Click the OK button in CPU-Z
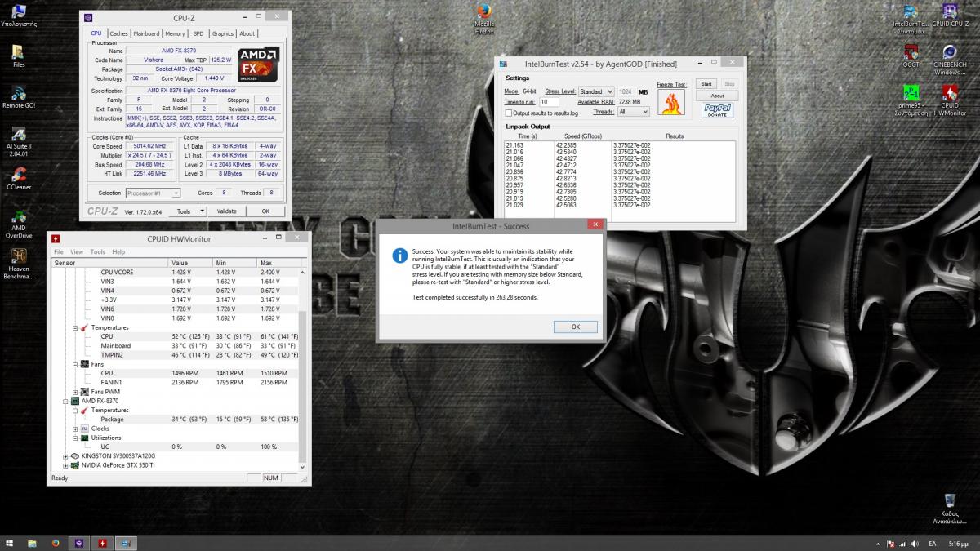The height and width of the screenshot is (551, 980). tap(265, 211)
